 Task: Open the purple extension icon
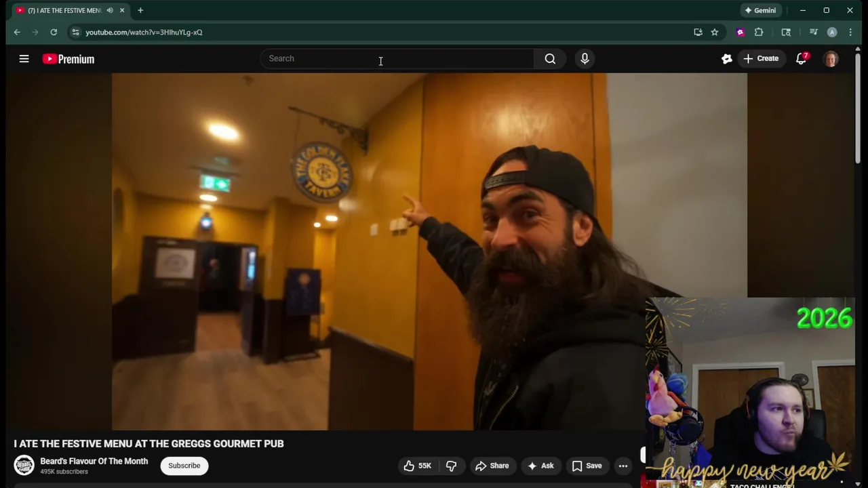click(740, 32)
